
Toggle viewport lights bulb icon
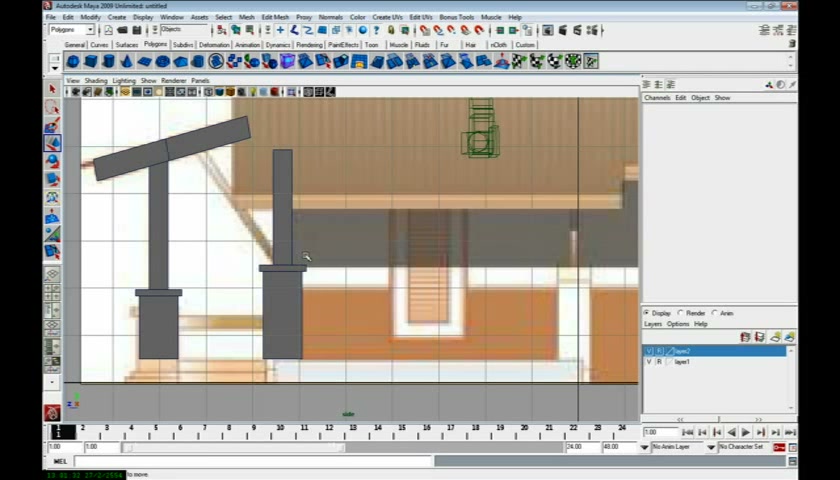[253, 92]
